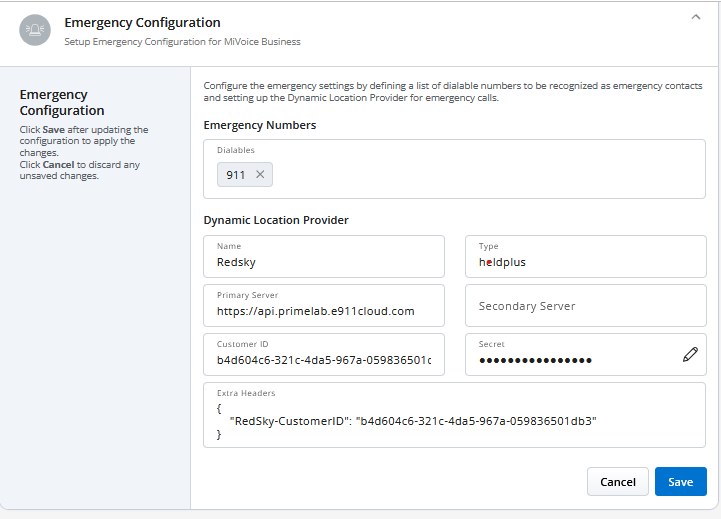Click the left sidebar Emergency Configuration heading
The image size is (721, 519).
pos(62,102)
